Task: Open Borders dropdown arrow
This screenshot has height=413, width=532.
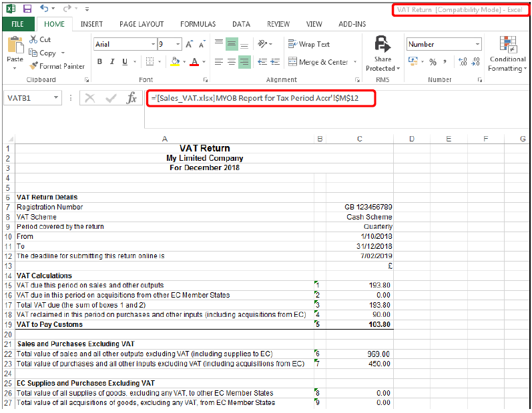Action: (x=160, y=61)
